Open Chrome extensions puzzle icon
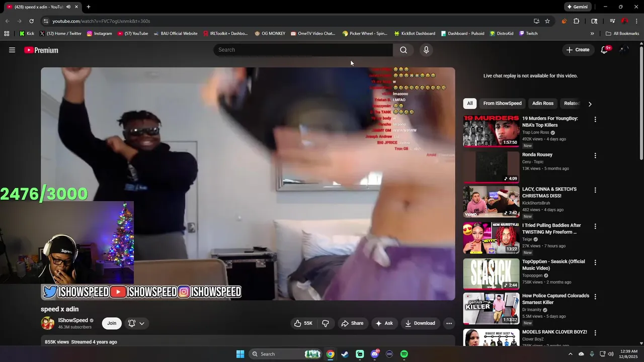Image resolution: width=644 pixels, height=362 pixels. coord(577,21)
